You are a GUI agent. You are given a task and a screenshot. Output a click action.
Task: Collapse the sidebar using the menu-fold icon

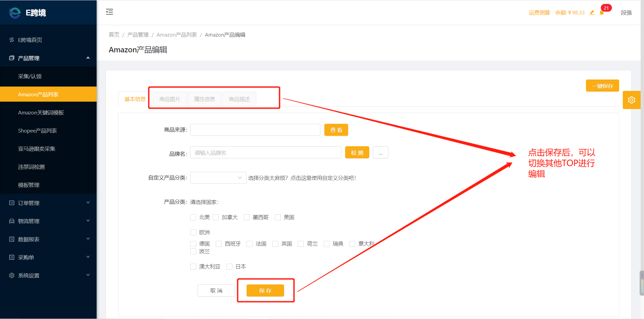point(109,12)
